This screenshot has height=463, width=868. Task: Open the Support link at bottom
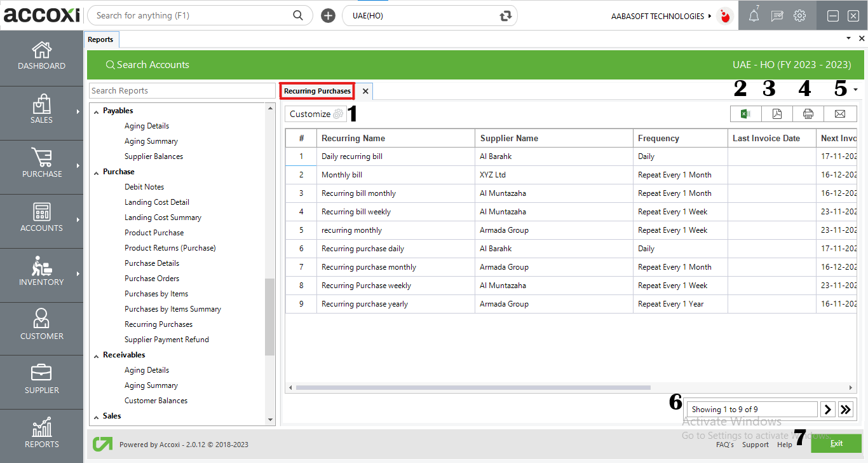[755, 445]
